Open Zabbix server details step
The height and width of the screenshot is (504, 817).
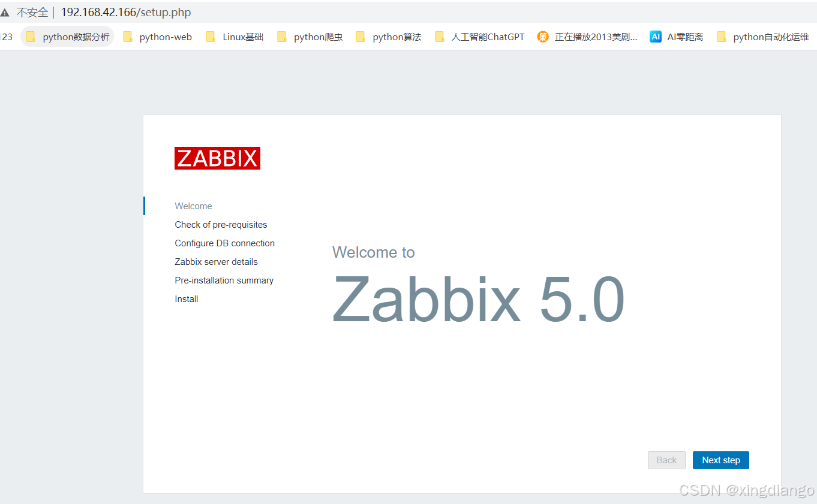216,262
